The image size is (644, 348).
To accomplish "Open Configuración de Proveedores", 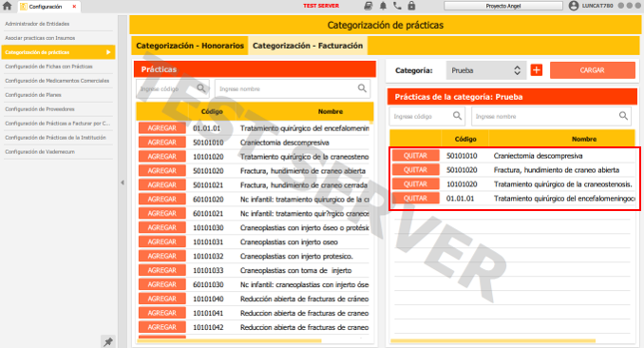I will click(x=58, y=109).
